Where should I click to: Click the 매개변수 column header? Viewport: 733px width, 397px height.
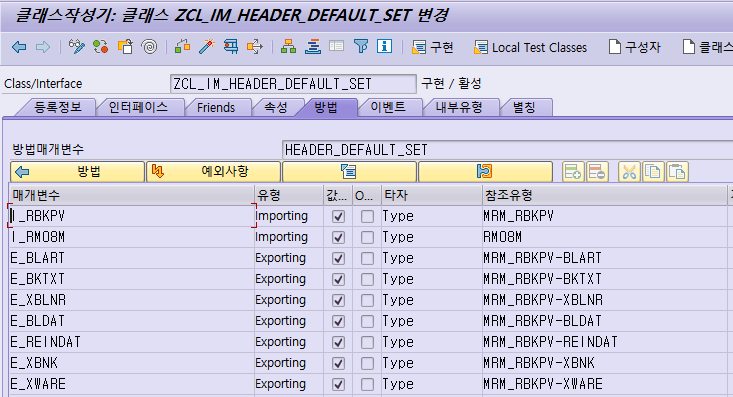point(131,195)
